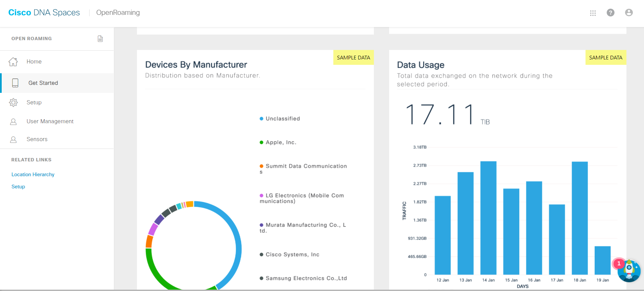Follow the Location Hierarchy related link
Image resolution: width=644 pixels, height=291 pixels.
click(x=33, y=175)
